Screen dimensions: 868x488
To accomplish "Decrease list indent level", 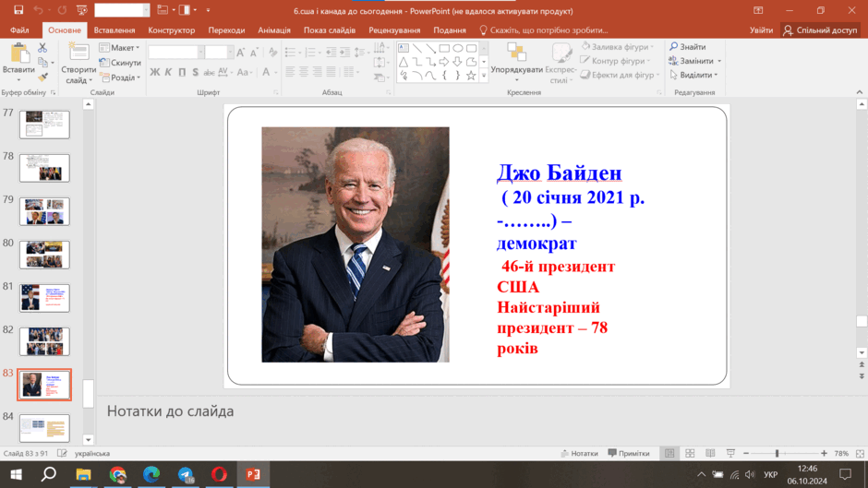I will coord(331,53).
